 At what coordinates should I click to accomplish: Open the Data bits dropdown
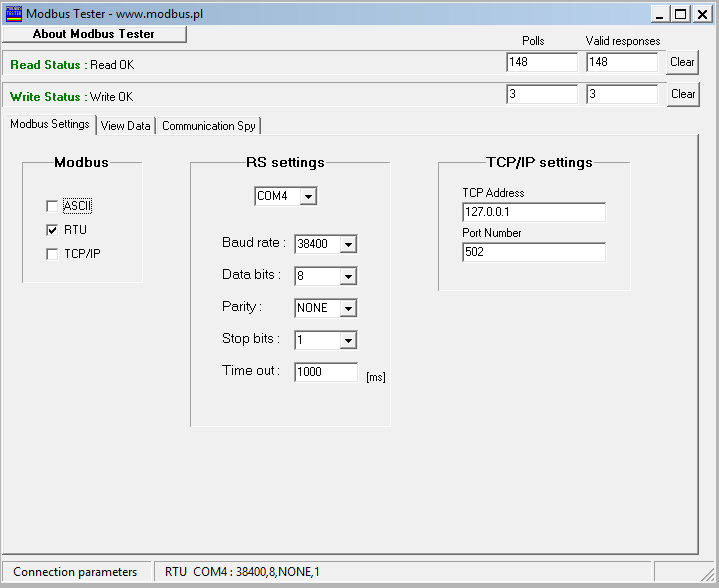pos(348,276)
